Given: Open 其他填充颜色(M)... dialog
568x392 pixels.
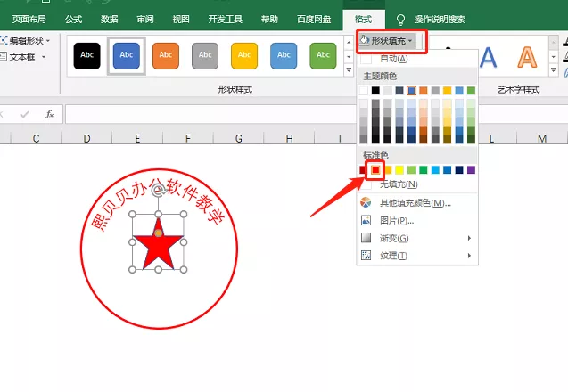Looking at the screenshot, I should pyautogui.click(x=417, y=203).
